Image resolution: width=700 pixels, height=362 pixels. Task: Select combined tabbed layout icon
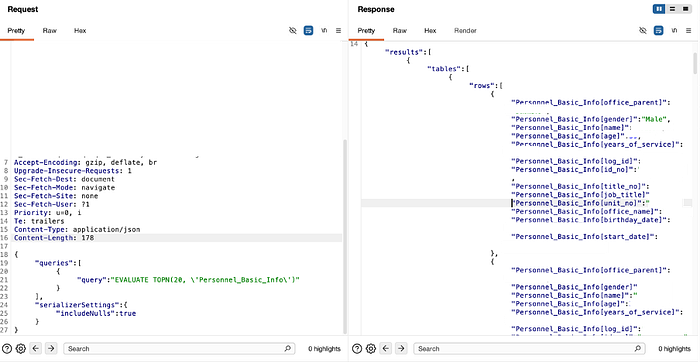685,9
